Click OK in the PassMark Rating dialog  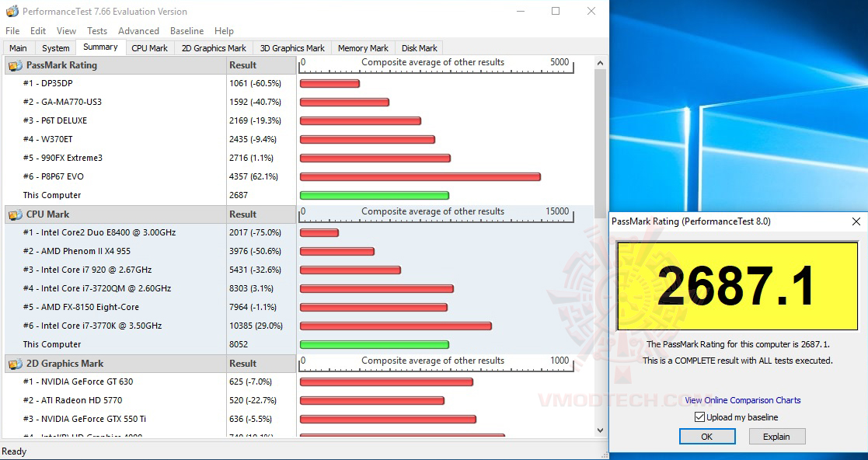click(706, 436)
